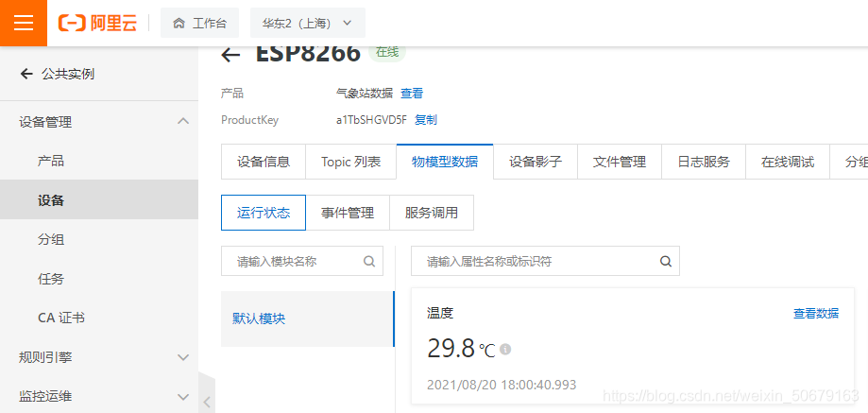Open the hamburger main menu
868x413 pixels.
(24, 23)
